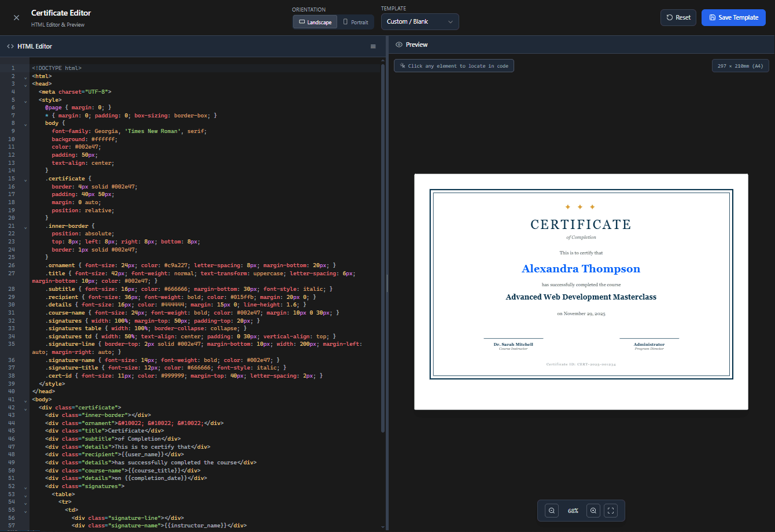The height and width of the screenshot is (532, 775).
Task: Fold the .certificate rule on line 15
Action: tap(25, 180)
